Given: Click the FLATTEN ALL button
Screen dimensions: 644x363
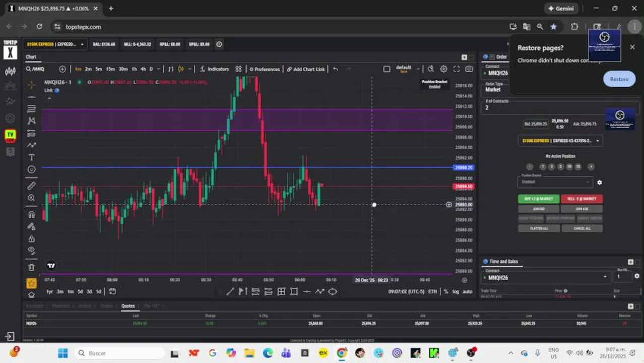Looking at the screenshot, I should click(539, 228).
